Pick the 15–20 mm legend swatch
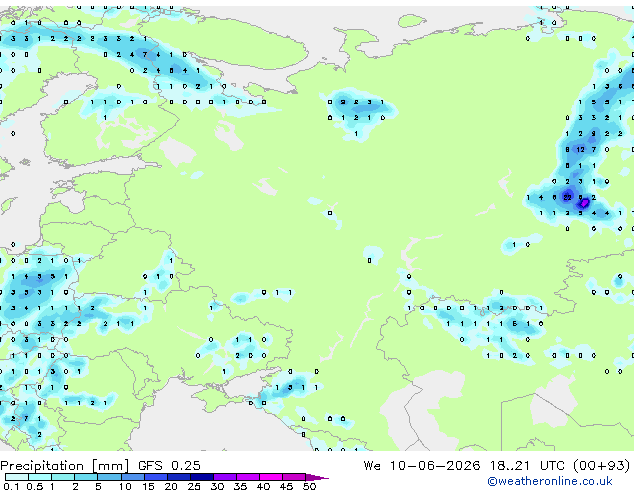Image resolution: width=634 pixels, height=490 pixels. pyautogui.click(x=155, y=477)
